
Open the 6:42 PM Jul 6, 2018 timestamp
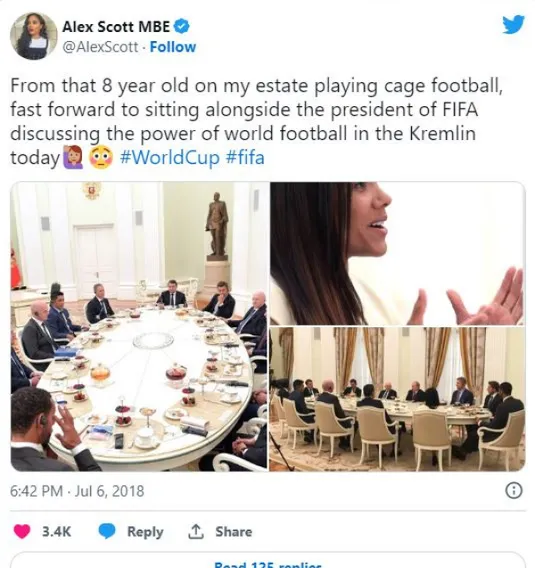tap(77, 491)
